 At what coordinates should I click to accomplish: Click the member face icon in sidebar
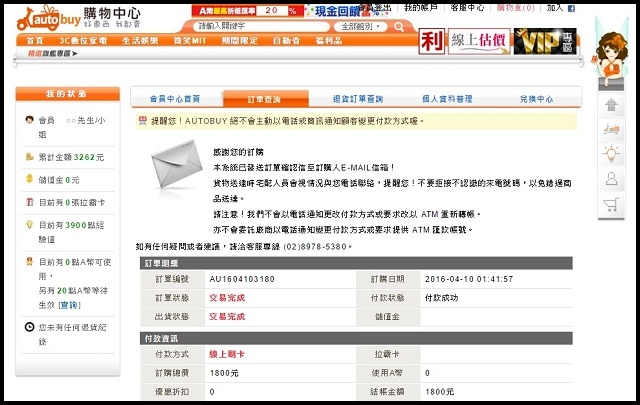click(29, 120)
